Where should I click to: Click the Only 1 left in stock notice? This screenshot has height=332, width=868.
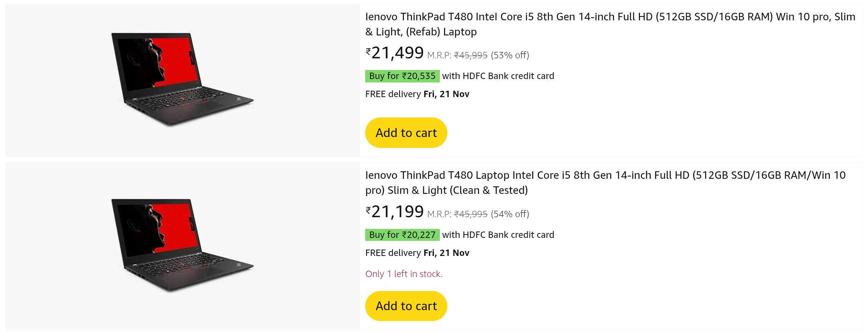pyautogui.click(x=404, y=274)
